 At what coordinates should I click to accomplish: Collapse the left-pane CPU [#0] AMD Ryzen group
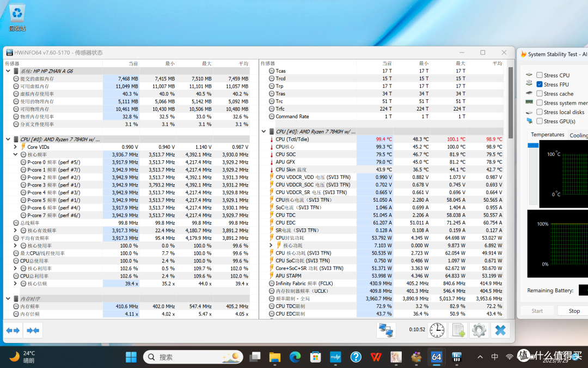[x=8, y=140]
